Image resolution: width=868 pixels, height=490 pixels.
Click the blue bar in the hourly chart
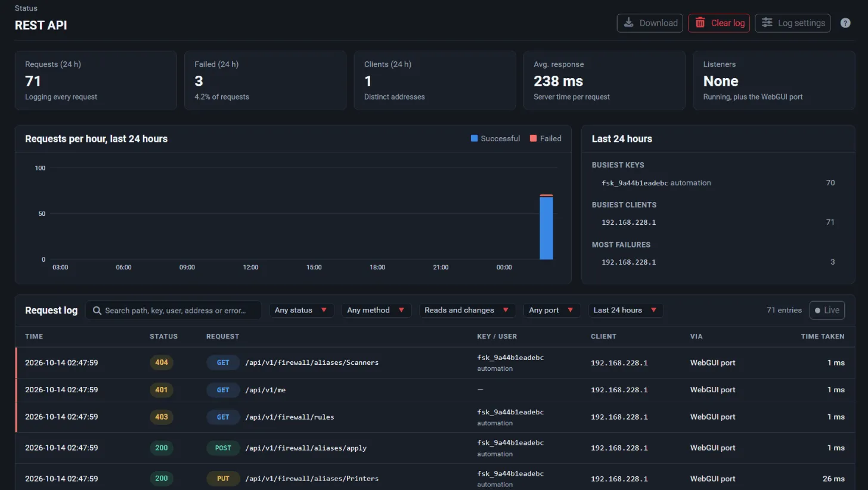546,228
